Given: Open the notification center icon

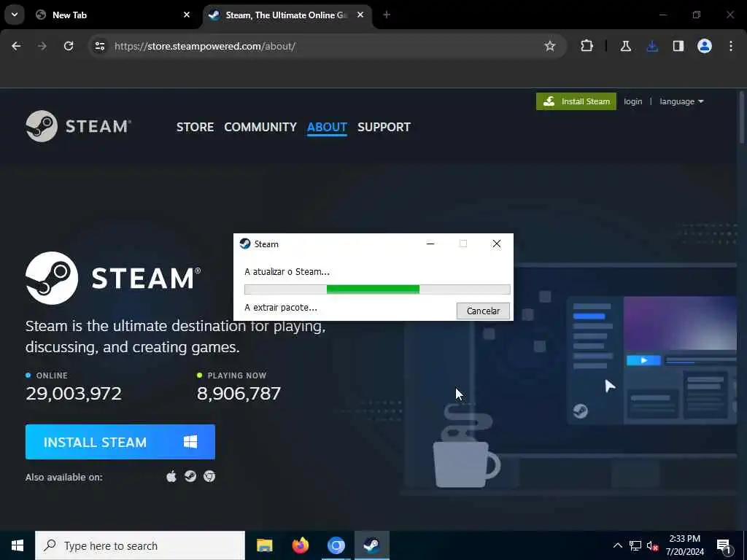Looking at the screenshot, I should (724, 545).
